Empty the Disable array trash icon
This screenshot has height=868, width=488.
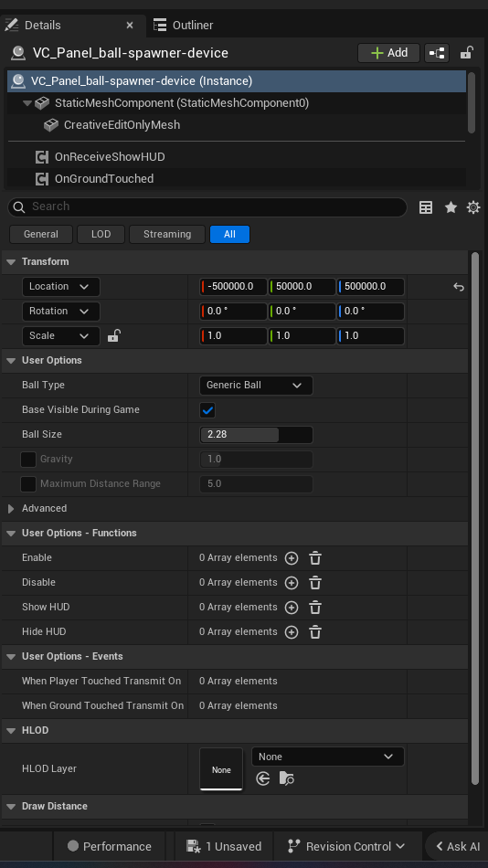point(315,583)
